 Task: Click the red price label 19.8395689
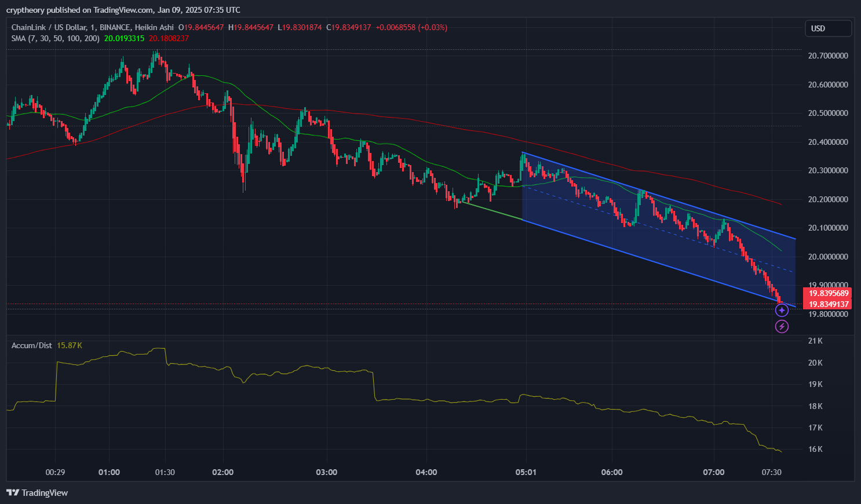pyautogui.click(x=829, y=293)
